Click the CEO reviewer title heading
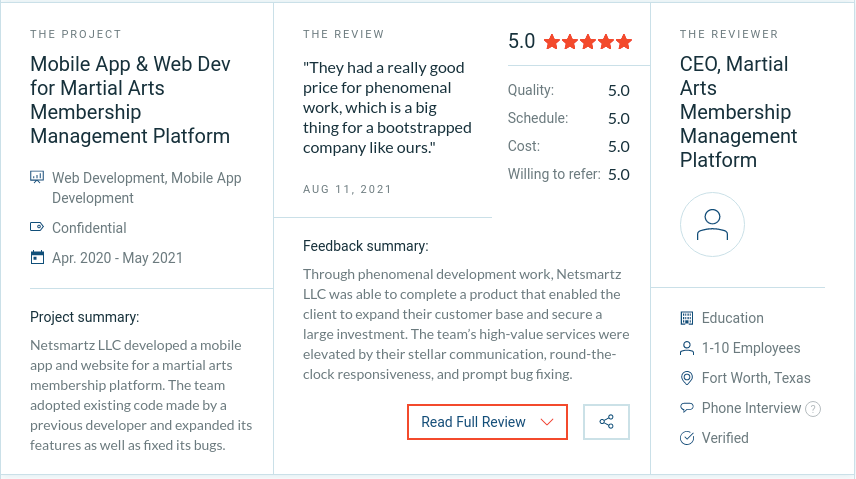856x479 pixels. click(738, 112)
